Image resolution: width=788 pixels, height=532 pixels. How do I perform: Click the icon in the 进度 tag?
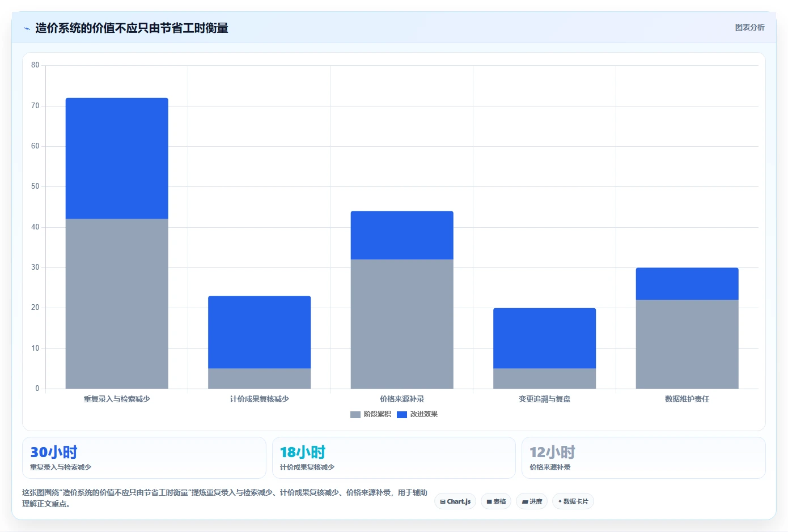[x=525, y=502]
